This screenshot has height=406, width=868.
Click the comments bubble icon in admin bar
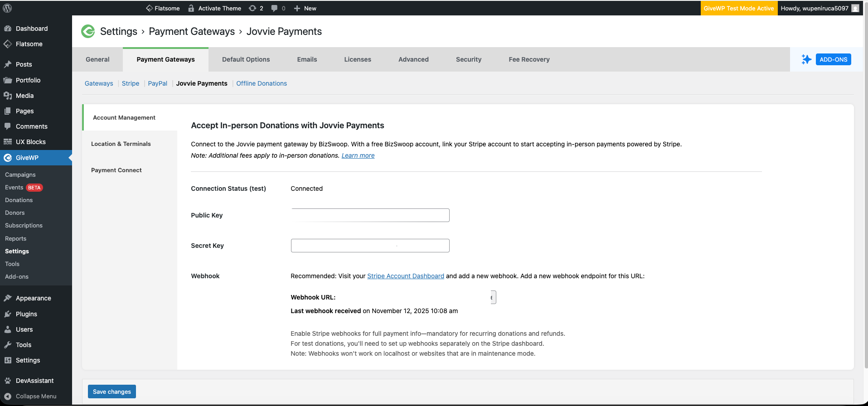[x=274, y=8]
